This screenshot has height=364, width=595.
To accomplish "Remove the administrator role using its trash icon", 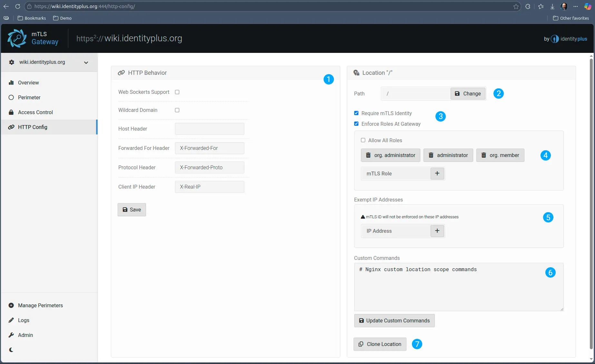I will click(x=431, y=155).
